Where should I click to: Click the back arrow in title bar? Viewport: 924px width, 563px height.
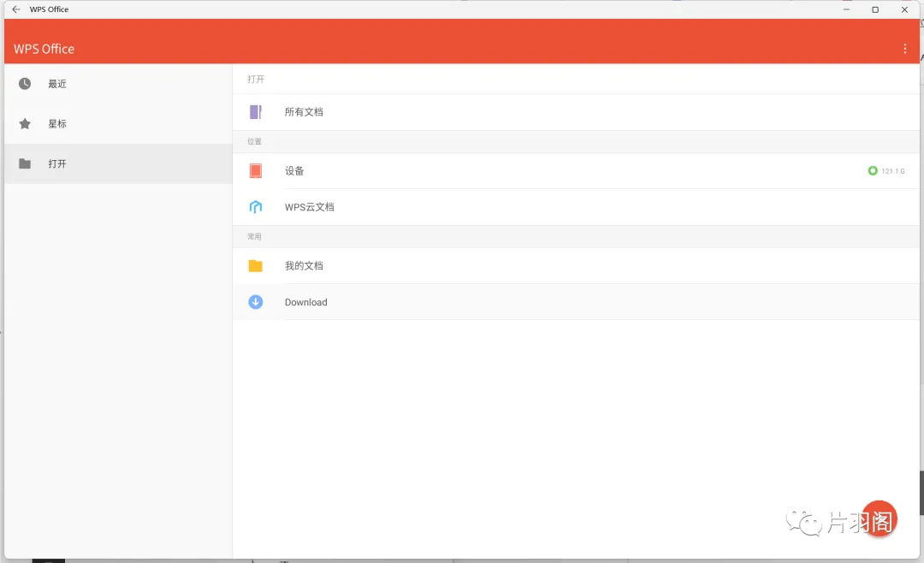[x=16, y=9]
